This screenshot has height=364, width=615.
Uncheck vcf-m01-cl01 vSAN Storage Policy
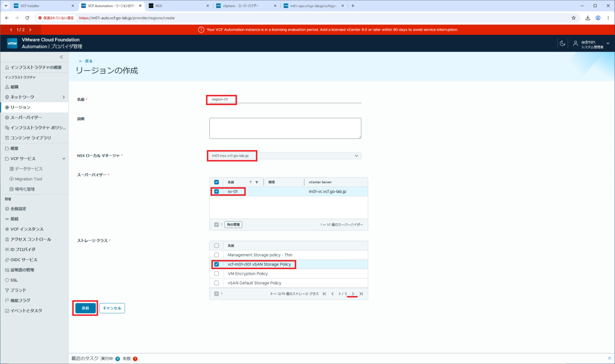pos(216,265)
